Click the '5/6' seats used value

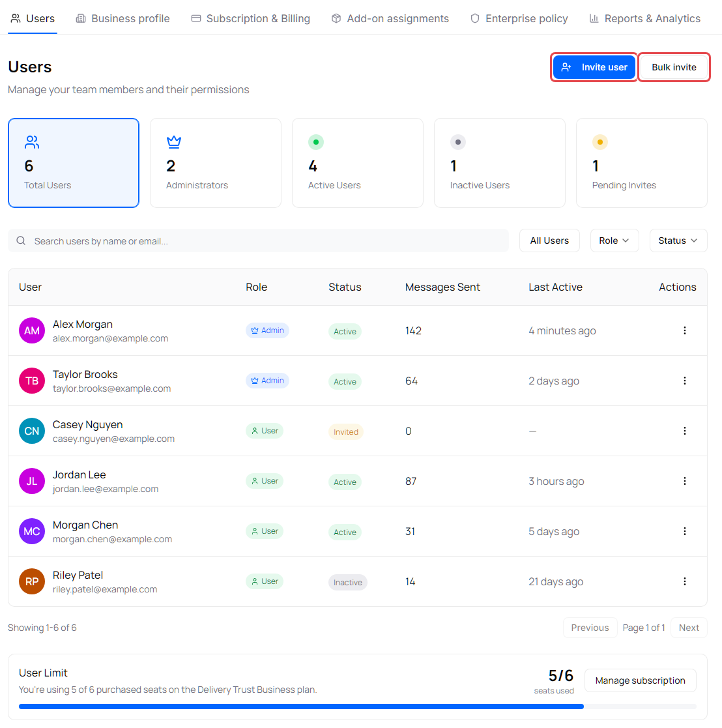pyautogui.click(x=560, y=675)
